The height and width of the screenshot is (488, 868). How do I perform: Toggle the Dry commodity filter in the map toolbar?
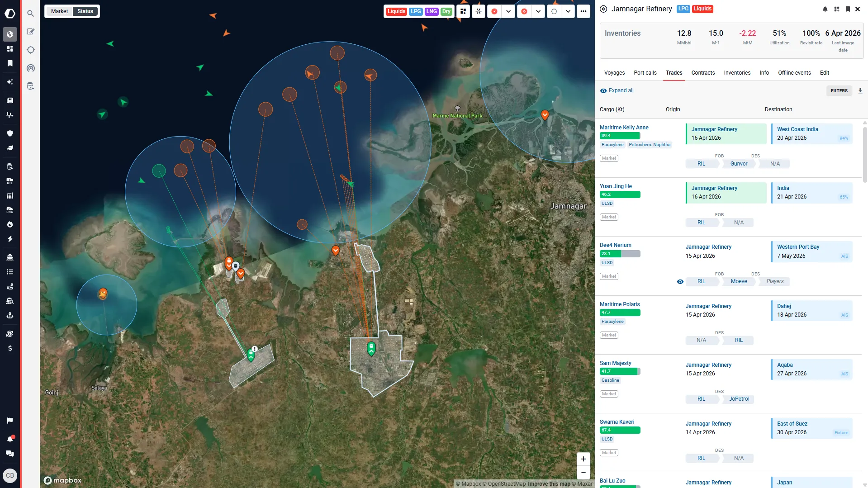pyautogui.click(x=446, y=11)
